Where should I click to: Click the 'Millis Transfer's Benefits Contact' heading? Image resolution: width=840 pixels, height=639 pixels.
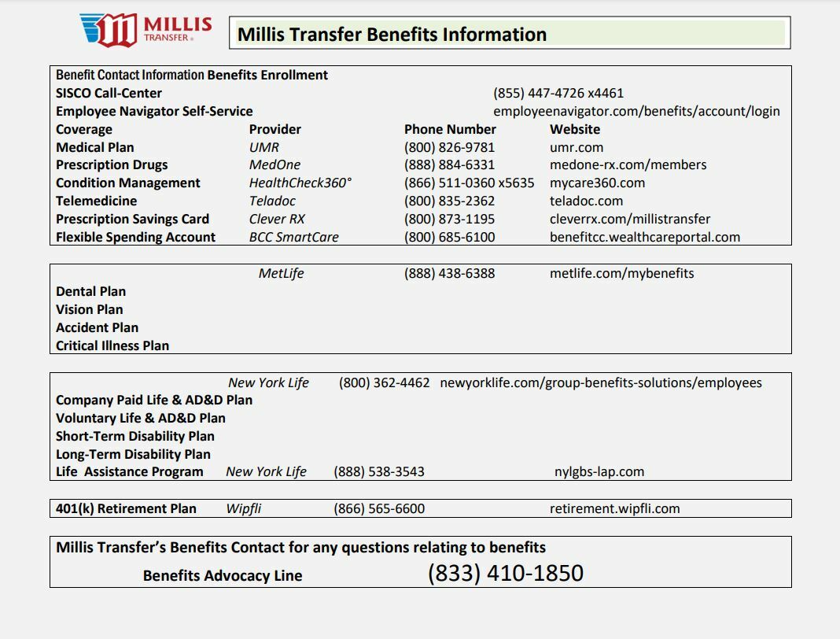tap(300, 548)
